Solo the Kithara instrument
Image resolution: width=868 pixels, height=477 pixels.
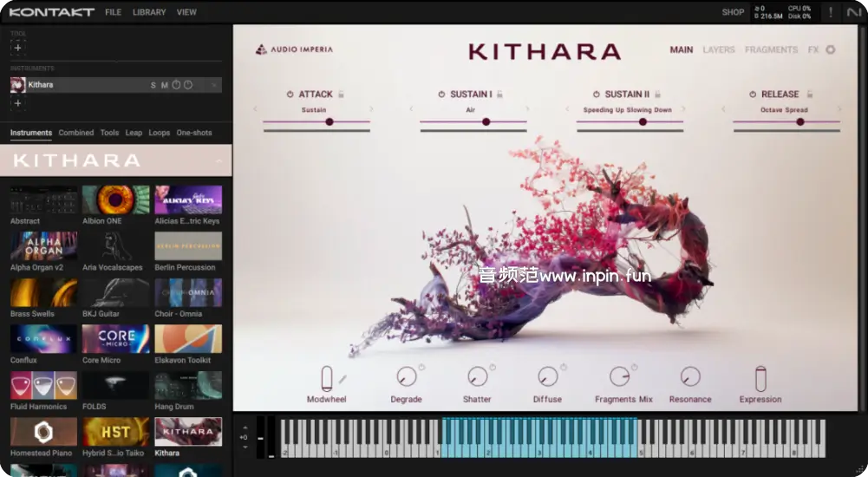(153, 85)
